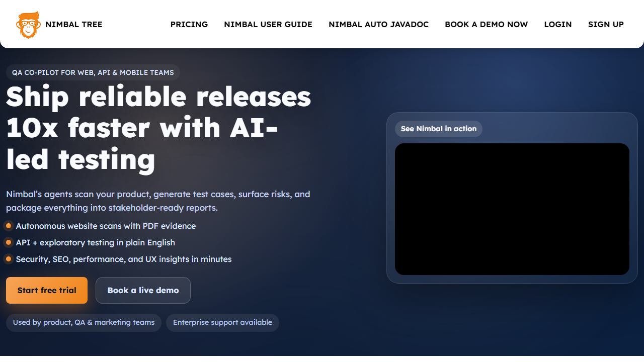Click the Nimbal's agents description paragraph
The height and width of the screenshot is (362, 644).
[158, 201]
